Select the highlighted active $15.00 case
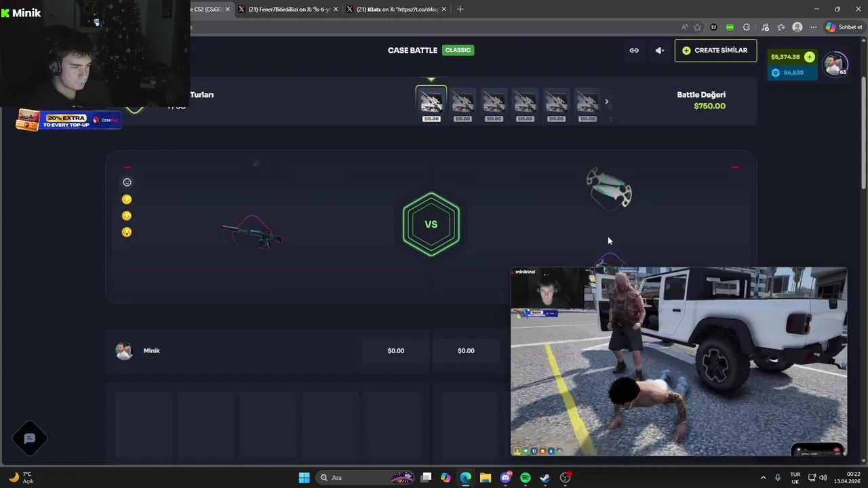This screenshot has height=488, width=868. 431,104
